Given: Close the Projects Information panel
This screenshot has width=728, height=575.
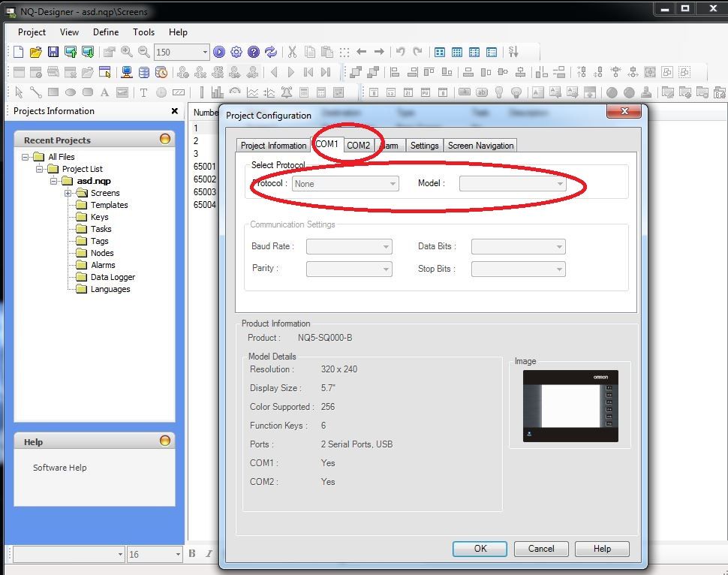Looking at the screenshot, I should (x=175, y=111).
